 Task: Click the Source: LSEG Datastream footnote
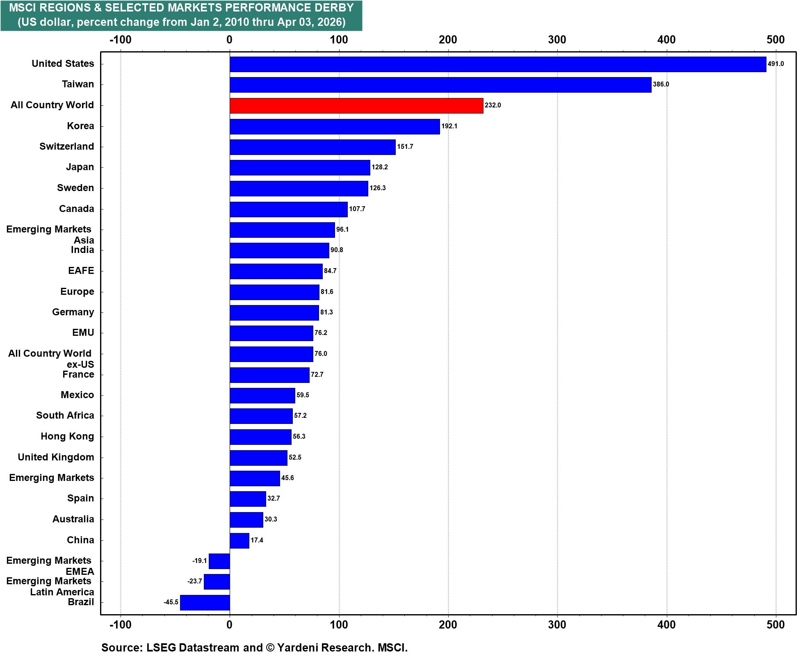coord(254,648)
